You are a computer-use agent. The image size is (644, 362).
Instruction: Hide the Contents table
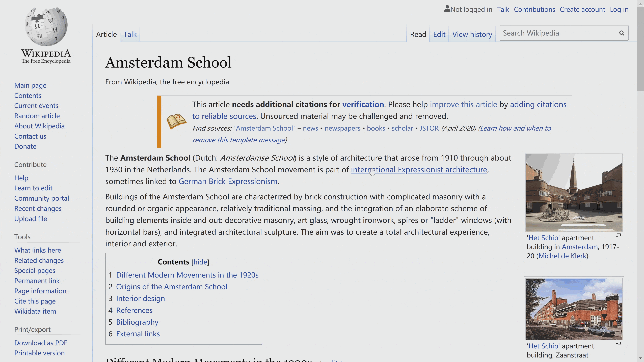click(200, 262)
